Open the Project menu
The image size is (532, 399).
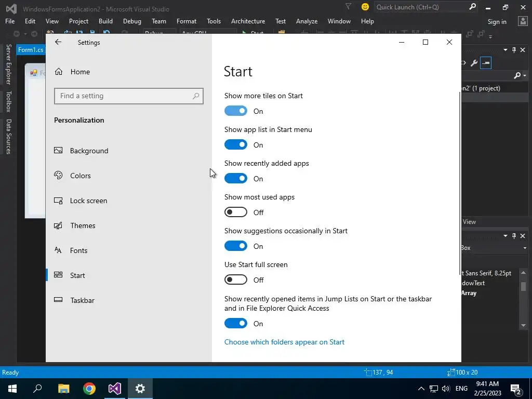click(78, 21)
